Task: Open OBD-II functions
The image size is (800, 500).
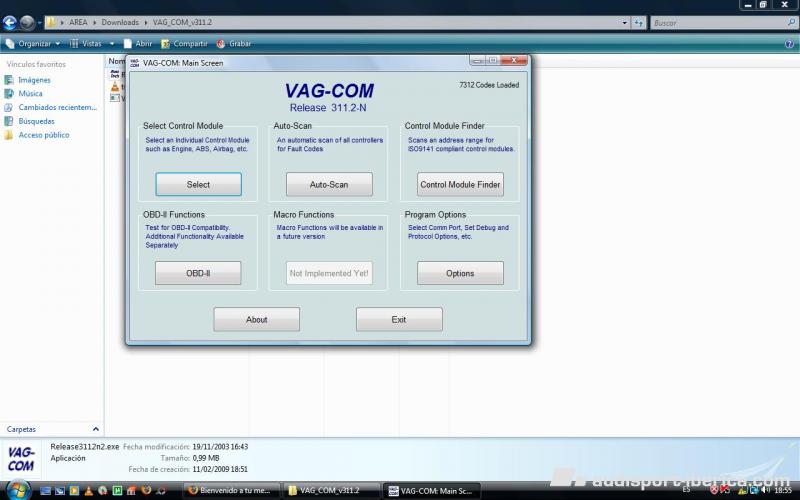Action: [198, 273]
